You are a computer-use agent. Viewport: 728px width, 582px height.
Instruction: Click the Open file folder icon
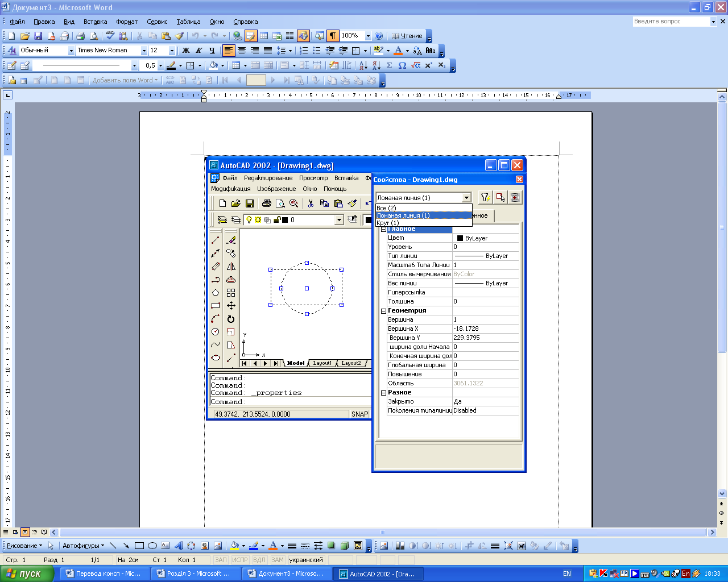click(x=24, y=36)
